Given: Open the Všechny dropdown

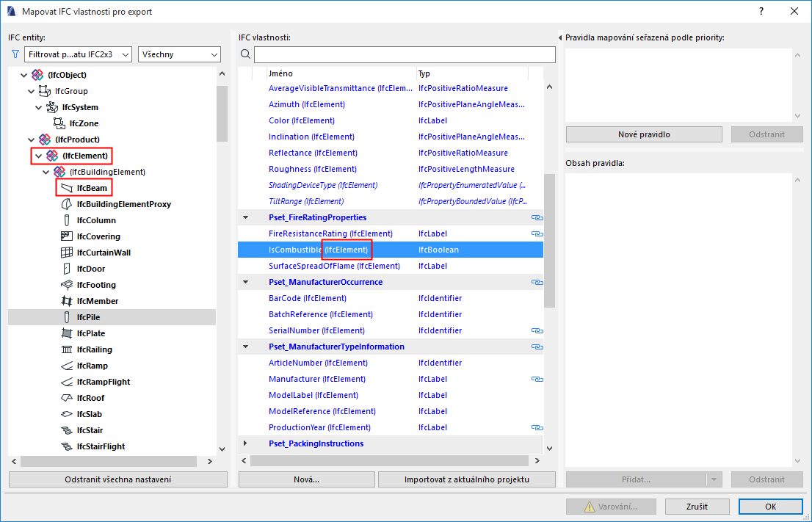Looking at the screenshot, I should coord(179,54).
